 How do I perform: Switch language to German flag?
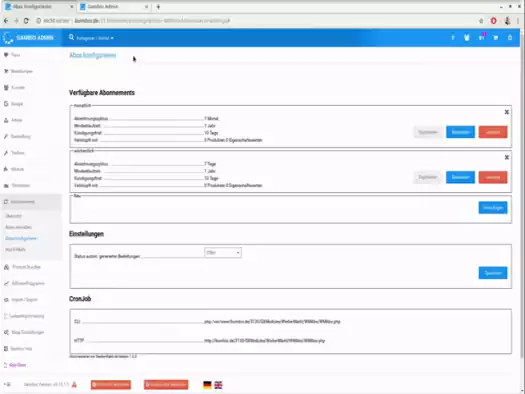point(207,385)
